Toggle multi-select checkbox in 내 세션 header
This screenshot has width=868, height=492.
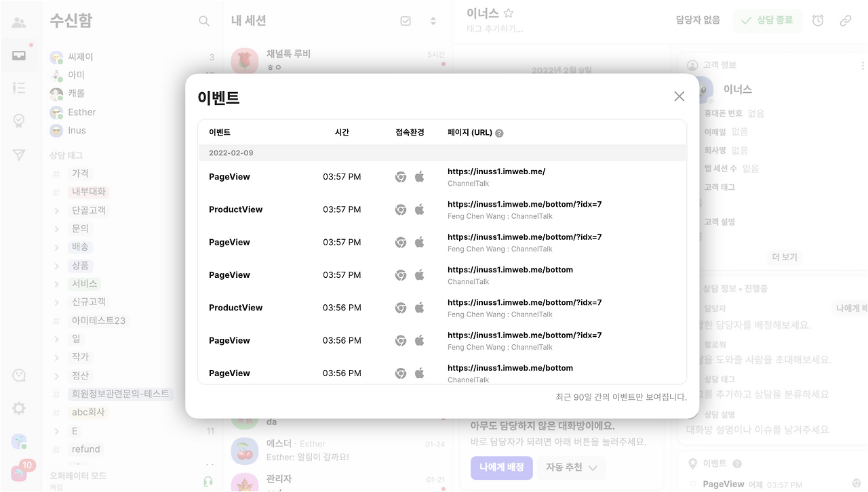coord(406,21)
